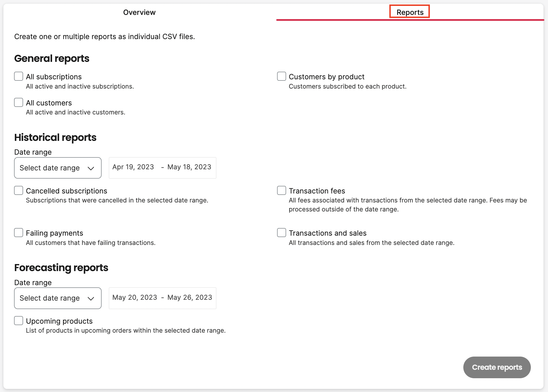Tick the Transaction fees checkbox
548x392 pixels.
(282, 191)
